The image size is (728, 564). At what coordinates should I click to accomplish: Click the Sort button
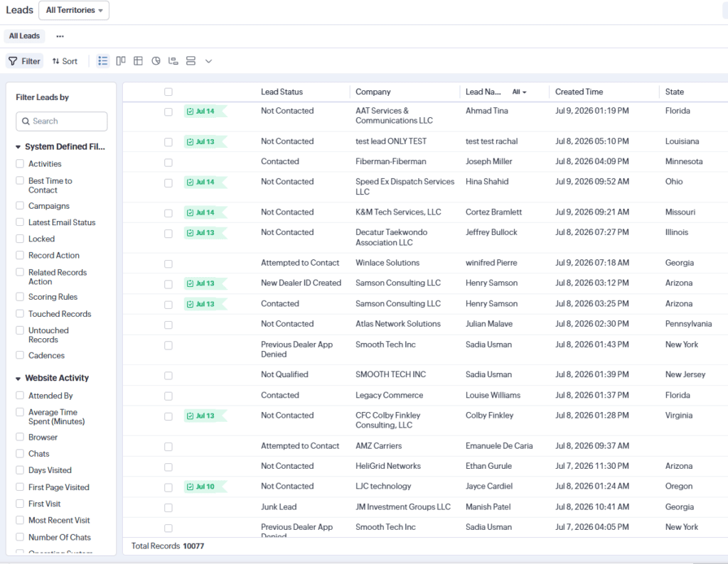[x=65, y=61]
